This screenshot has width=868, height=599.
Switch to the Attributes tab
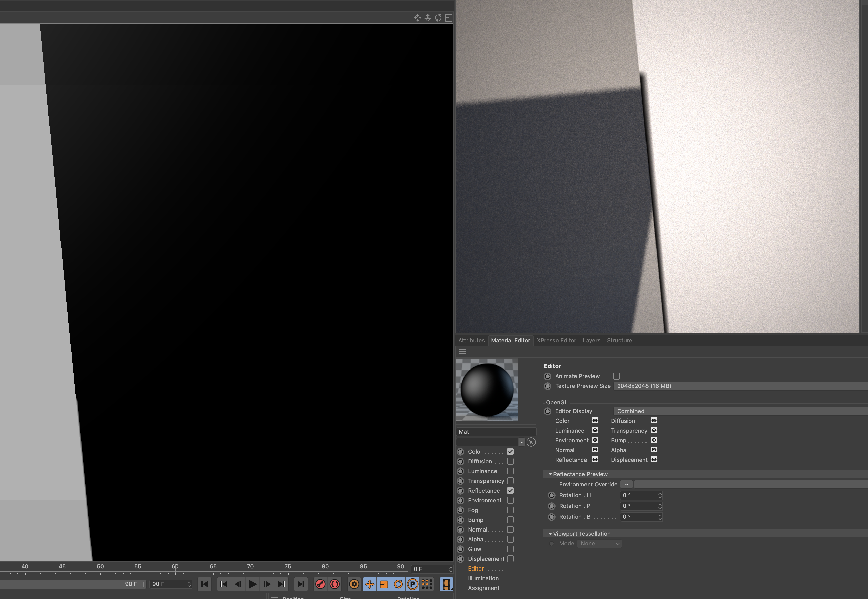(471, 341)
